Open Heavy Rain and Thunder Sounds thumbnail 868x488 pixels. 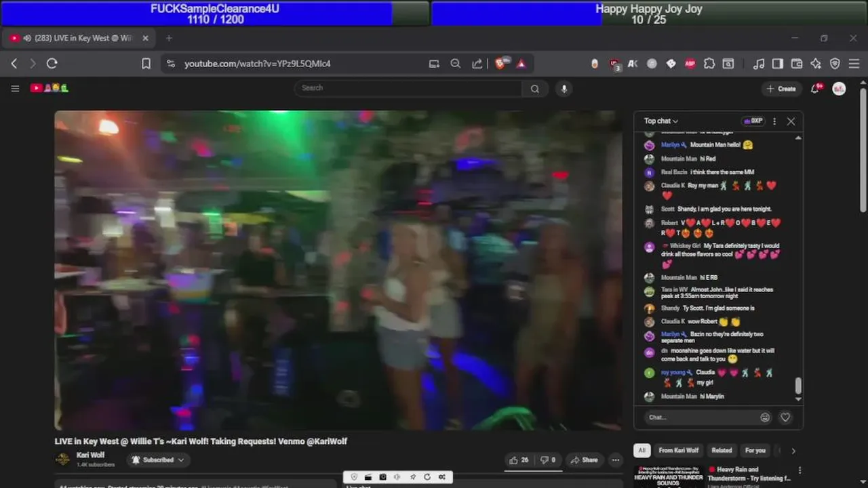[668, 476]
